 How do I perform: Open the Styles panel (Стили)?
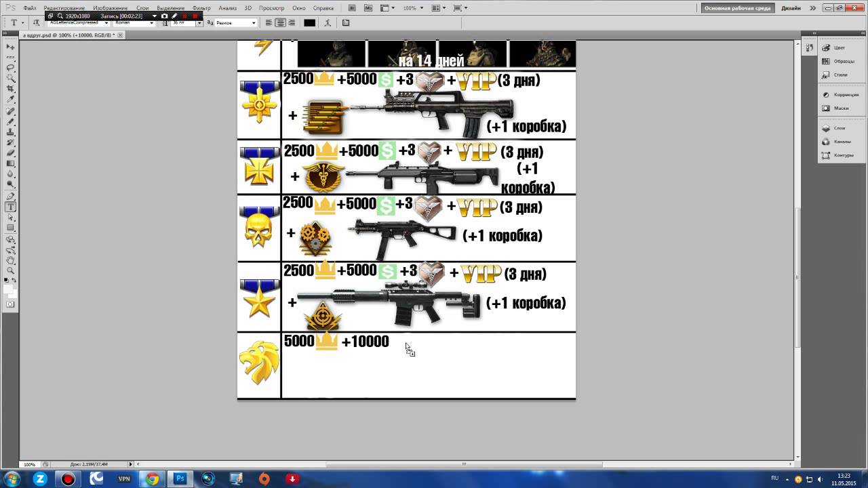pos(841,75)
